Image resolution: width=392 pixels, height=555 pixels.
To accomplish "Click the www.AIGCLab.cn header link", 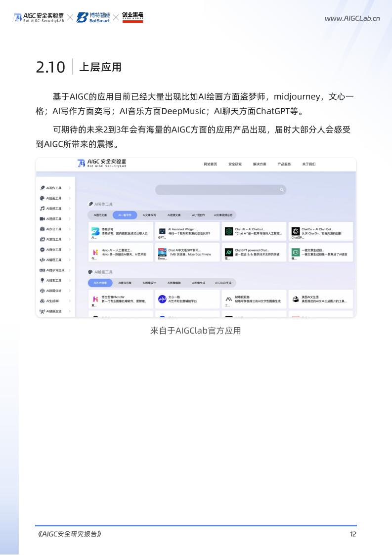I will tap(352, 18).
